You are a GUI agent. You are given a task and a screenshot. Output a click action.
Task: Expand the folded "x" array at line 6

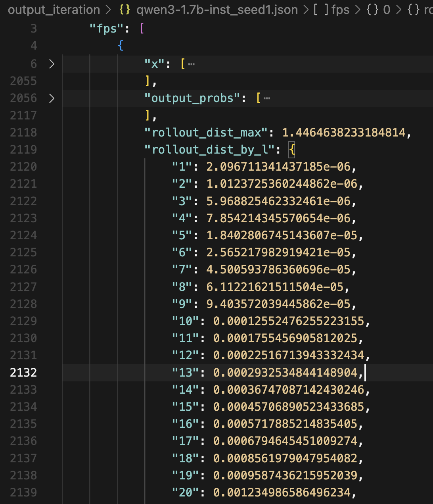pyautogui.click(x=52, y=64)
